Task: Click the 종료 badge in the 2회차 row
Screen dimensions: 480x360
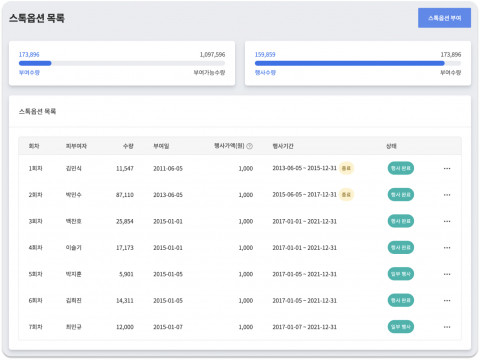Action: pos(346,195)
